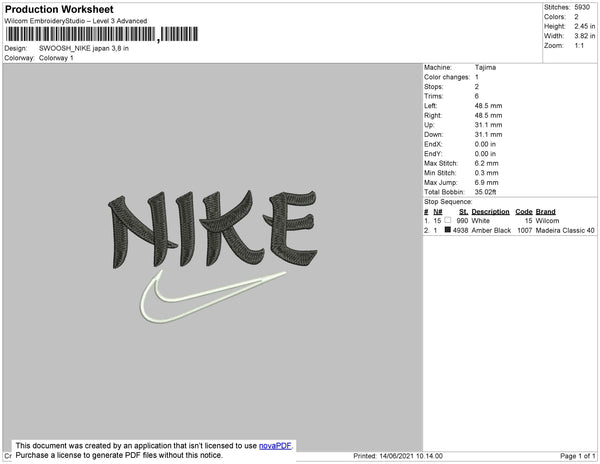The image size is (600, 464).
Task: Select the 'Production Worksheet' title
Action: 59,9
